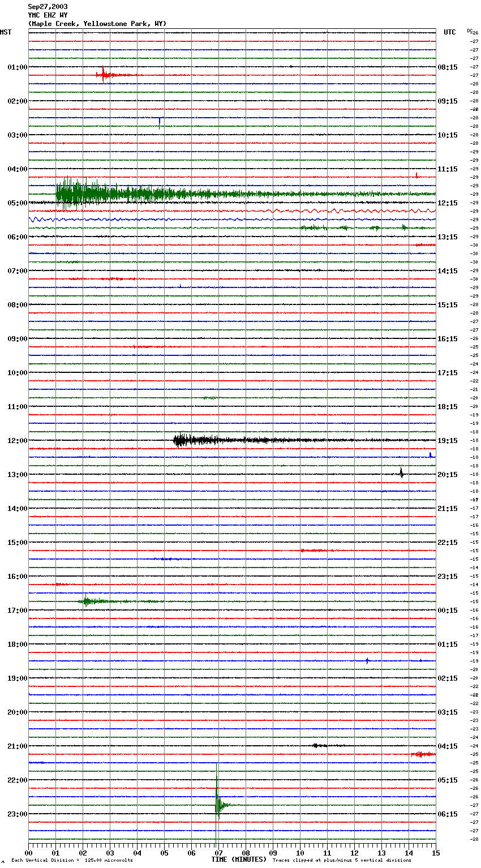The width and height of the screenshot is (481, 868).
Task: Click the '19:15' UTC row label
Action: click(x=448, y=441)
